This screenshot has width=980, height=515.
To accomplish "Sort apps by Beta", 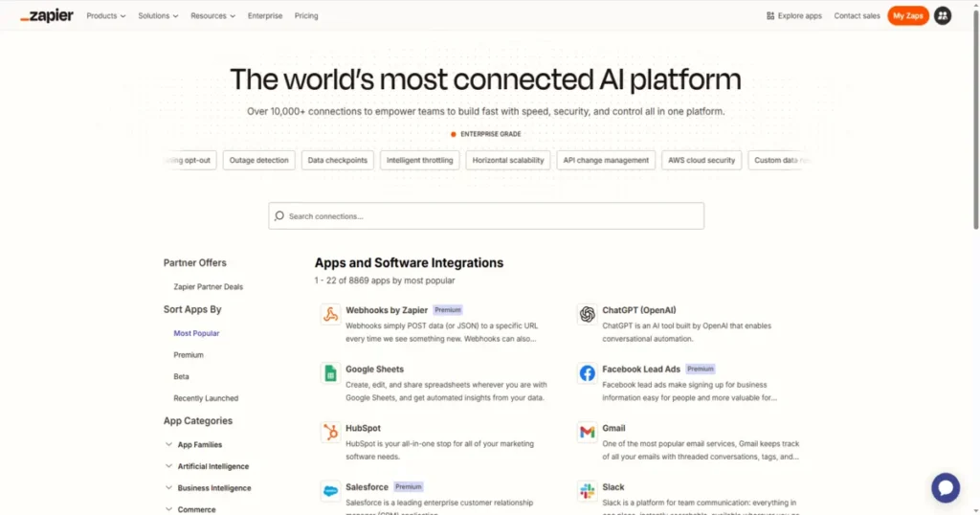I will 181,376.
